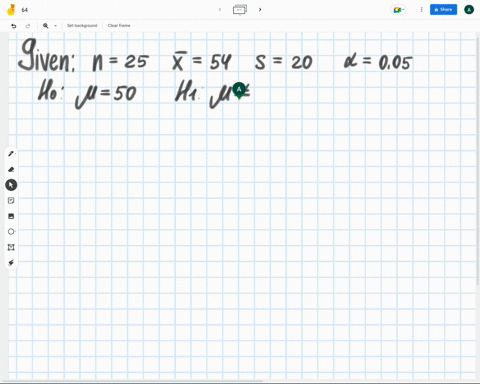Open the Google Meet options
The image size is (480, 384).
coord(398,10)
